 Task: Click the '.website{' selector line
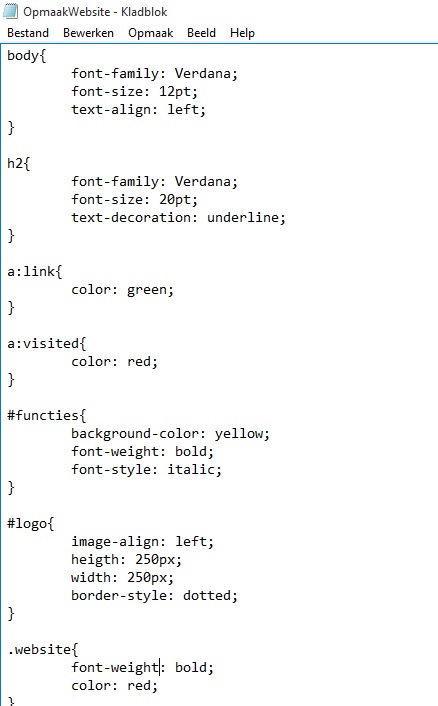(x=43, y=650)
